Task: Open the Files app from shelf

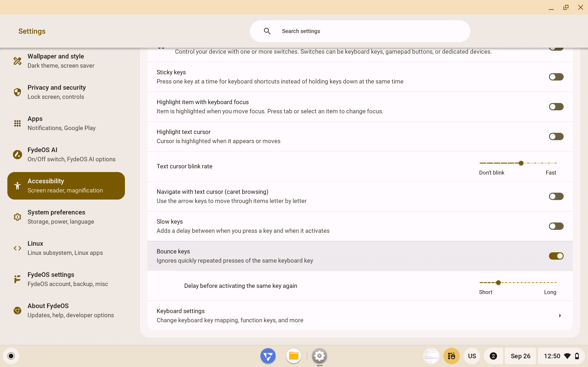Action: click(x=294, y=356)
